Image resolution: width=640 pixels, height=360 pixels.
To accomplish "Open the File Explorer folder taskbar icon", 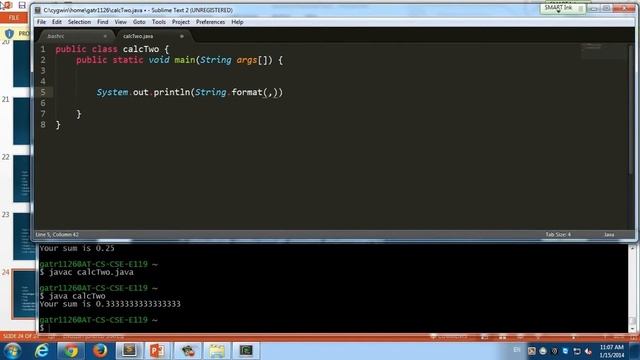I will click(217, 351).
